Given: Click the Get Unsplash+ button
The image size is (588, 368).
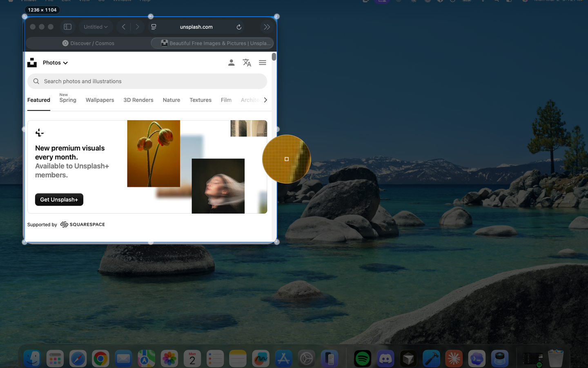Looking at the screenshot, I should [59, 200].
